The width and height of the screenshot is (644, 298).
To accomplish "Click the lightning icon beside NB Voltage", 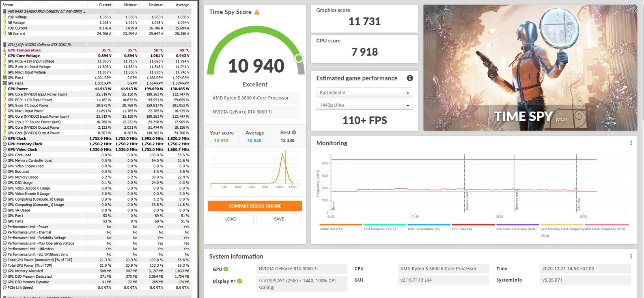I will 4,23.
